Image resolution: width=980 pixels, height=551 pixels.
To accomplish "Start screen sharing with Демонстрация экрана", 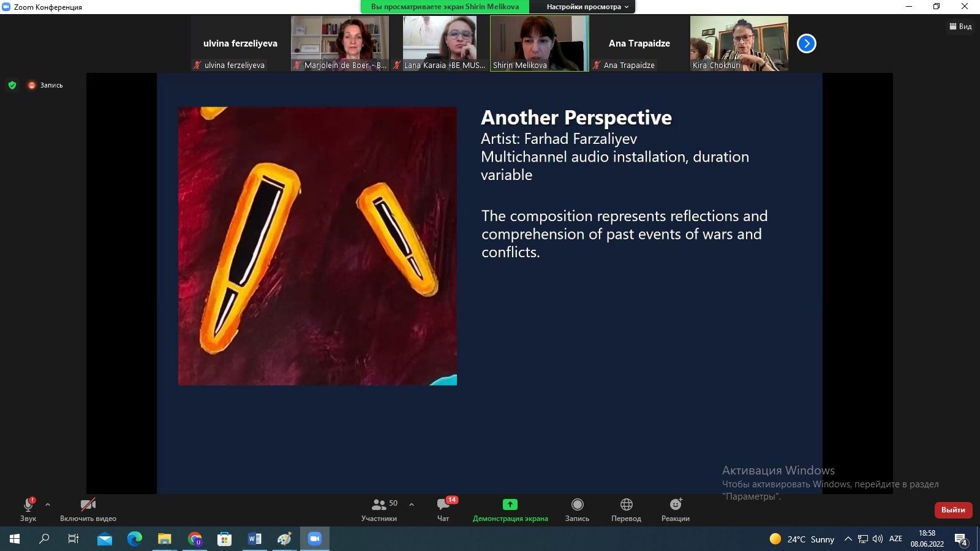I will click(510, 505).
